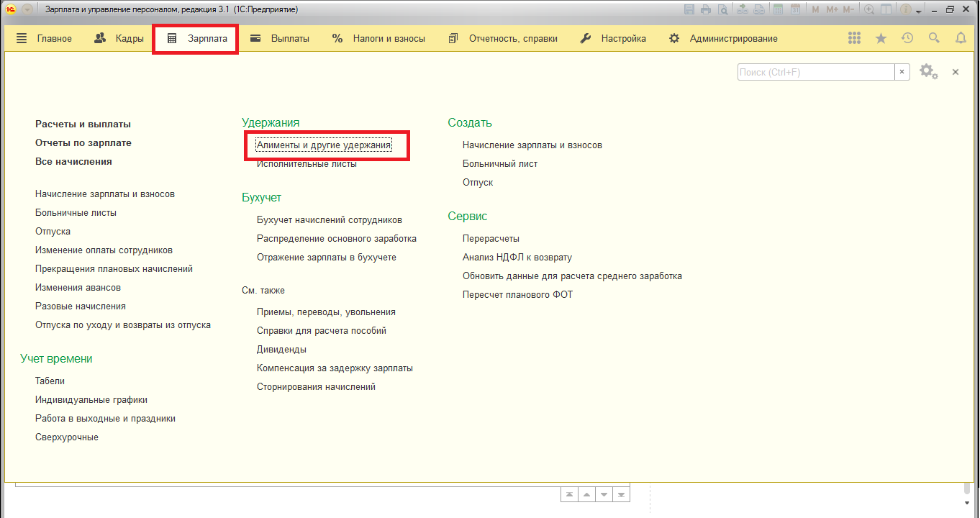This screenshot has width=980, height=518.
Task: Open Сторнирования начислений link
Action: pos(316,386)
